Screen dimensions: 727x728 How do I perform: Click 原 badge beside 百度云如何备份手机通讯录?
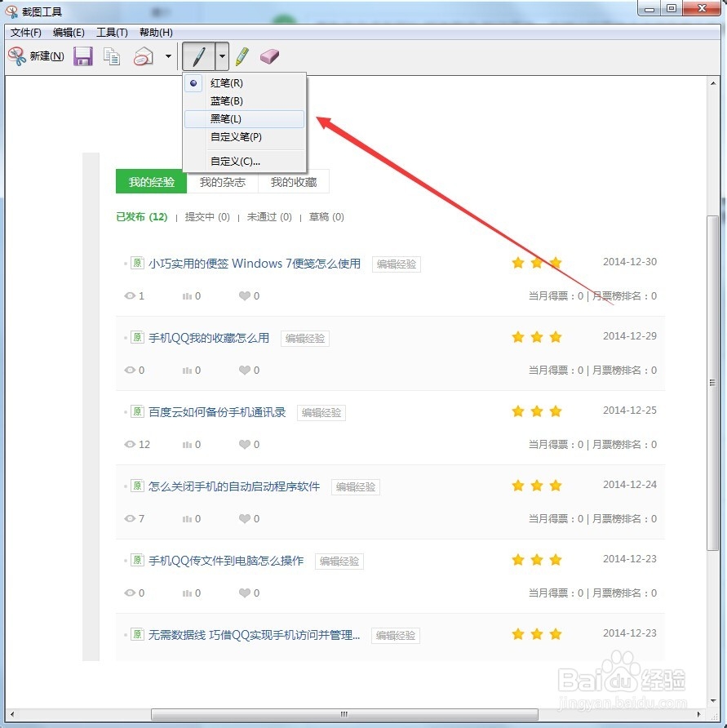(x=137, y=411)
